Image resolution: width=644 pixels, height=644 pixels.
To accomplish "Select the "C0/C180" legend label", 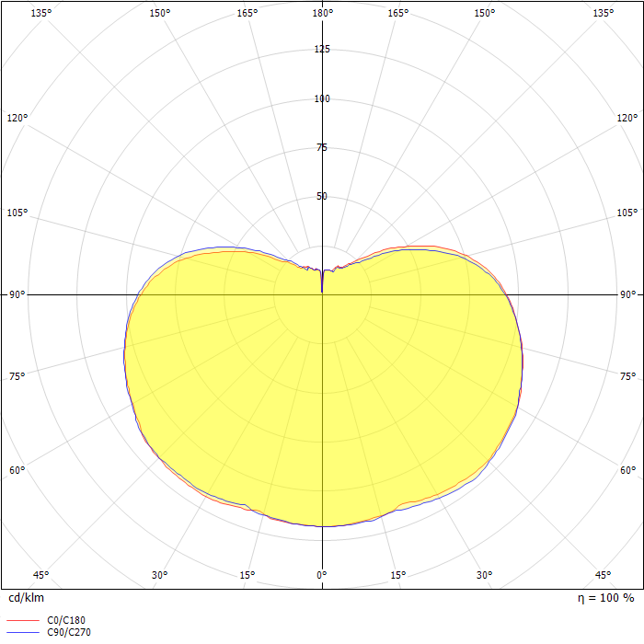I will click(66, 620).
